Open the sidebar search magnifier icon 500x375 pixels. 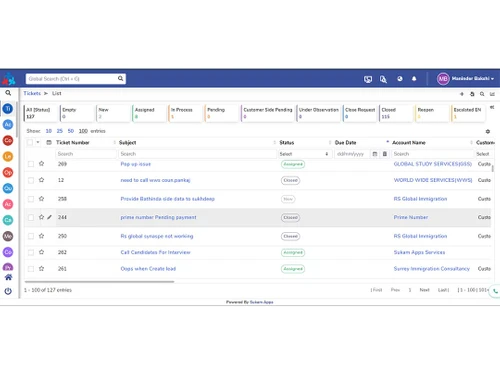8,93
